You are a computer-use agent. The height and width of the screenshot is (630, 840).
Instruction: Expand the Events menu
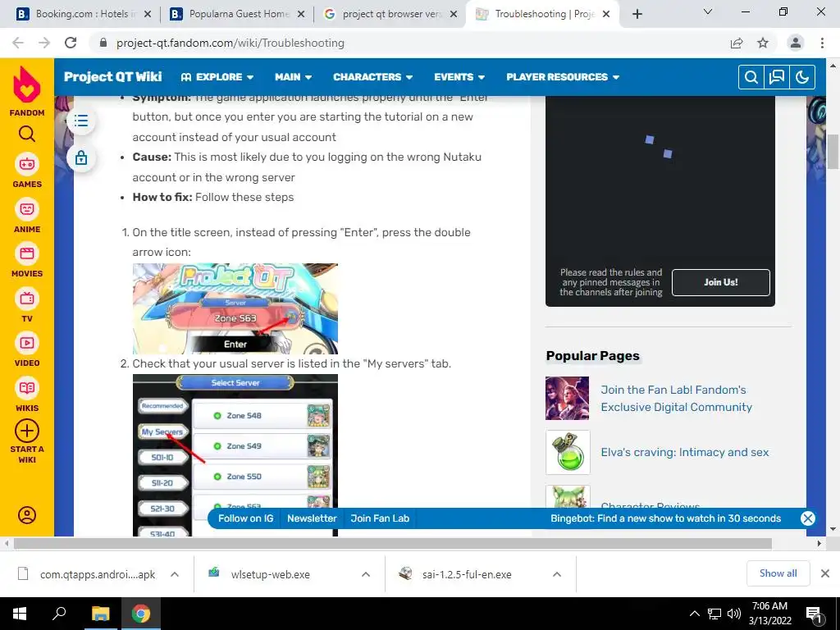pyautogui.click(x=459, y=77)
